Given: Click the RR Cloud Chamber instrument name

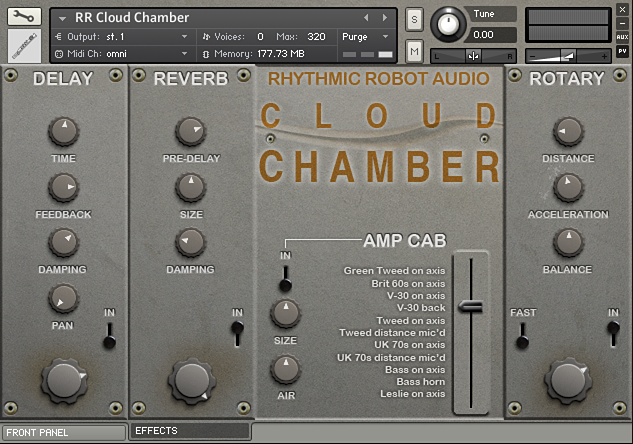Looking at the screenshot, I should click(x=132, y=18).
